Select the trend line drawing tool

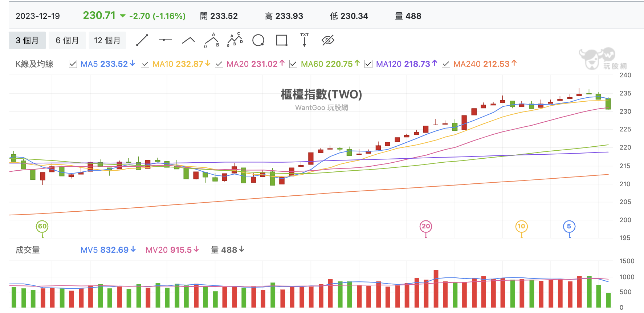point(142,40)
